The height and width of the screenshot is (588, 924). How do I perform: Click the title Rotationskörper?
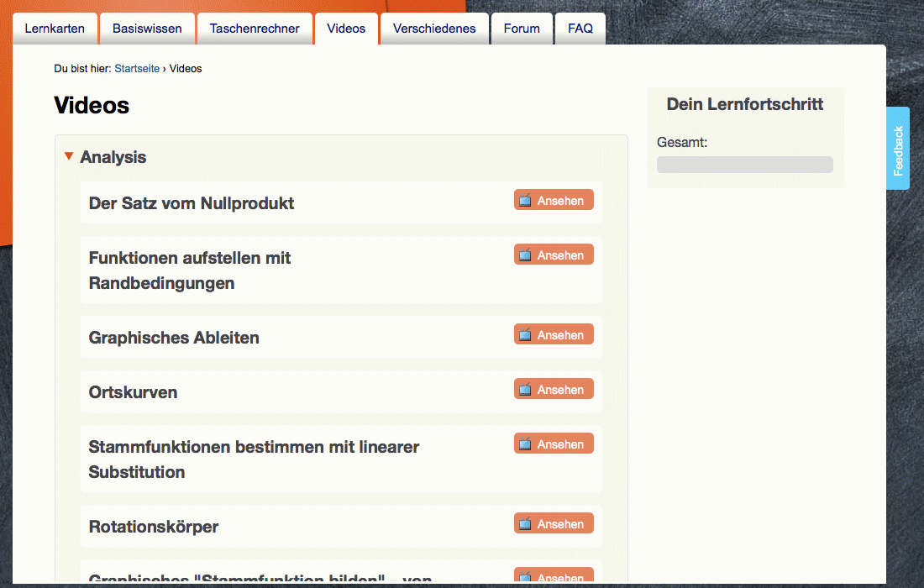coord(153,527)
